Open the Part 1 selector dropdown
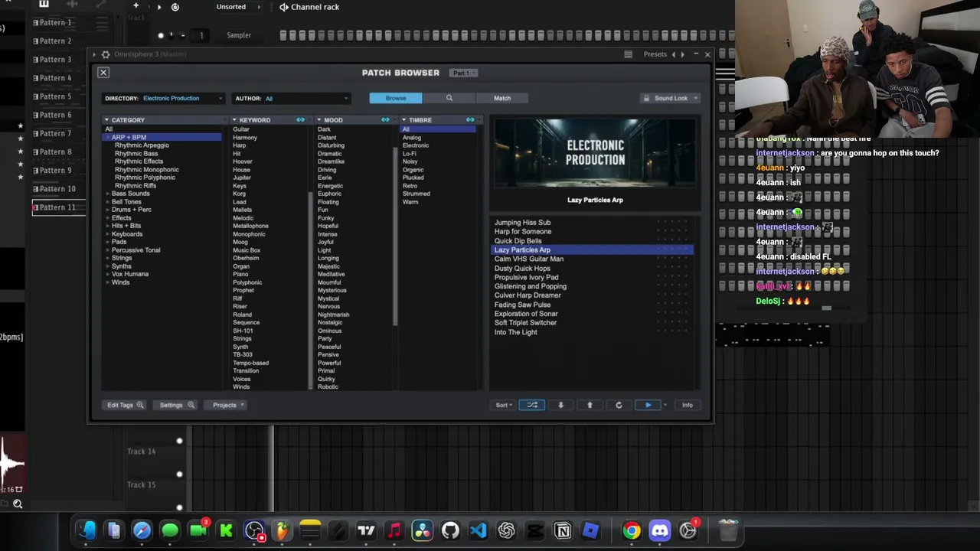Screen dimensions: 980x551 click(463, 73)
